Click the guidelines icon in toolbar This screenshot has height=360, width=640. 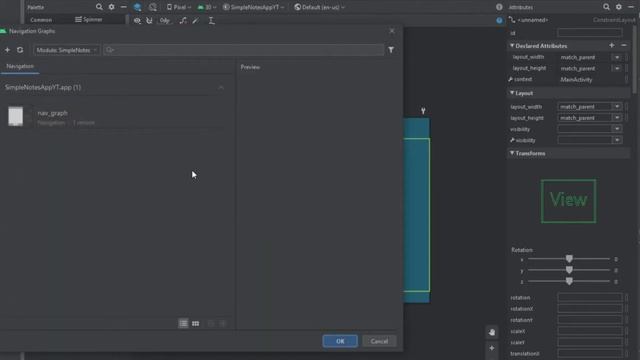coord(211,20)
